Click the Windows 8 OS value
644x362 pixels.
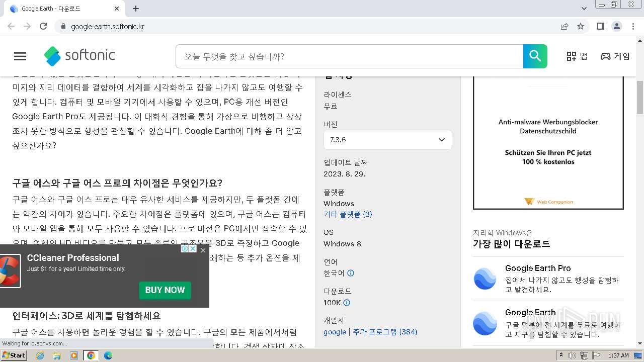[343, 244]
